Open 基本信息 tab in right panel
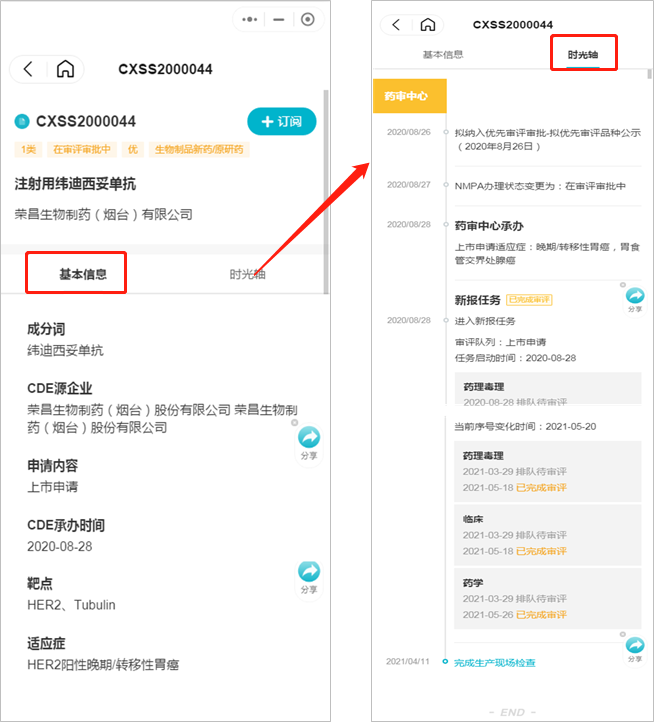 443,55
